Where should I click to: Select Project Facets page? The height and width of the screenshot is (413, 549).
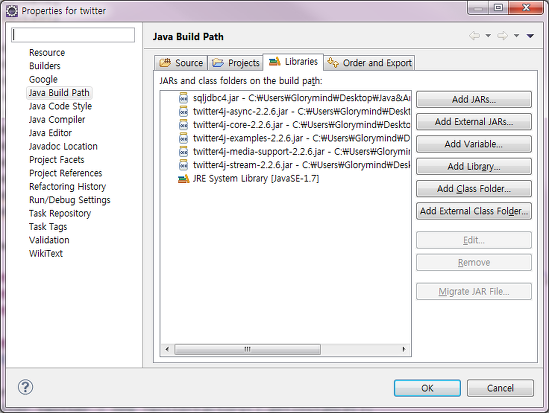[57, 160]
